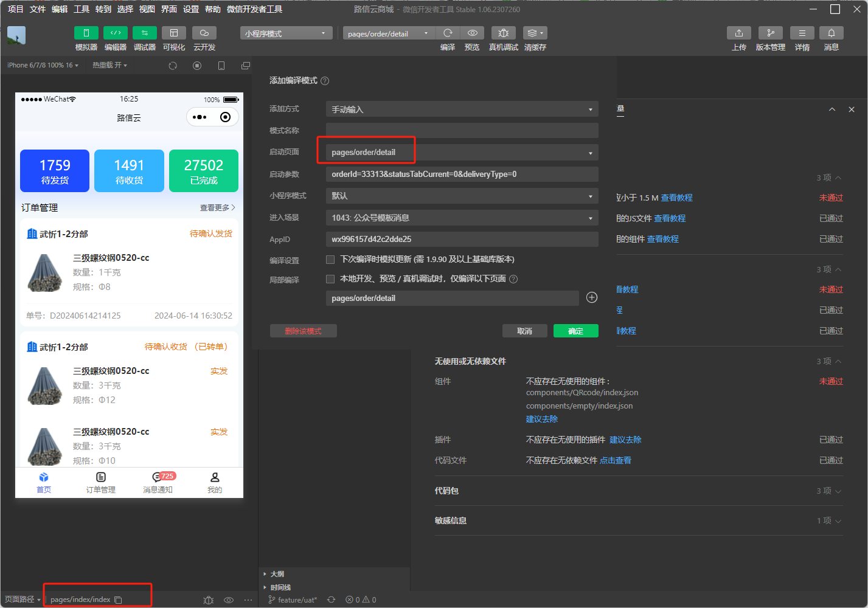The height and width of the screenshot is (608, 868).
Task: Open the 添加方式 手动输入 dropdown
Action: click(x=462, y=109)
